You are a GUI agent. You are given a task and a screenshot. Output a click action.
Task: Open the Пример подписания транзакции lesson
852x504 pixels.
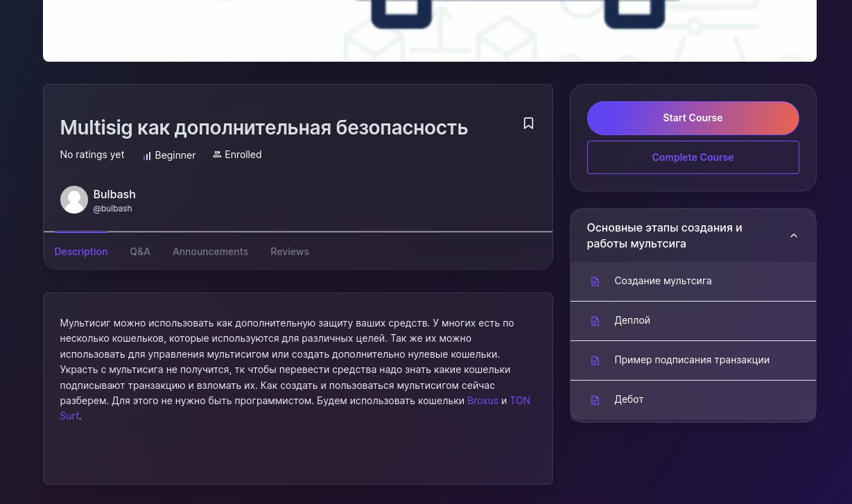click(691, 360)
